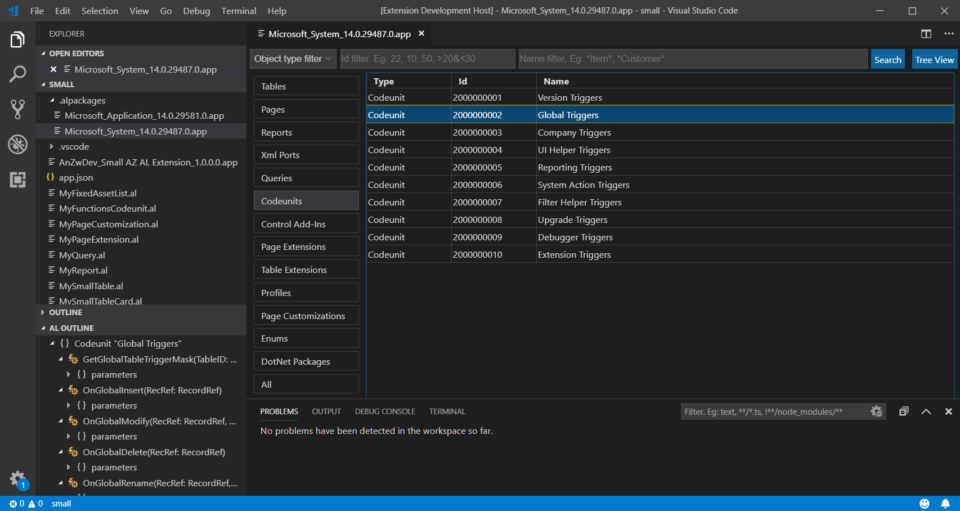960x511 pixels.
Task: Click the split editor icon
Action: (x=926, y=34)
